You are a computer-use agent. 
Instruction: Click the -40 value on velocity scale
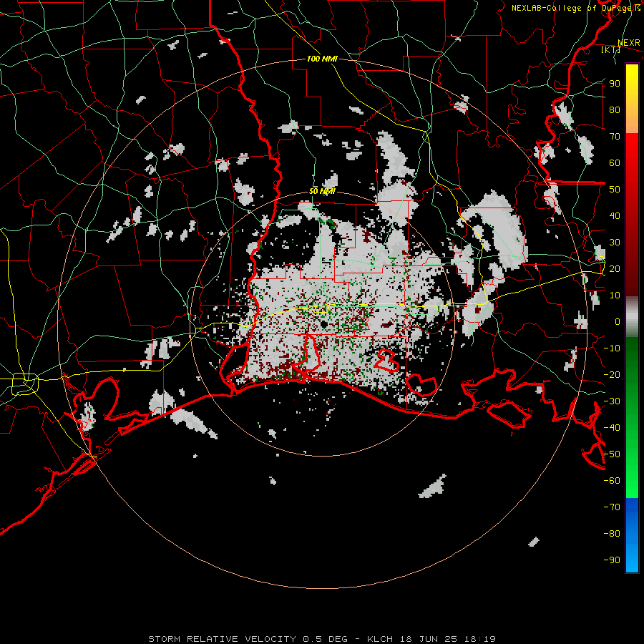coord(612,428)
